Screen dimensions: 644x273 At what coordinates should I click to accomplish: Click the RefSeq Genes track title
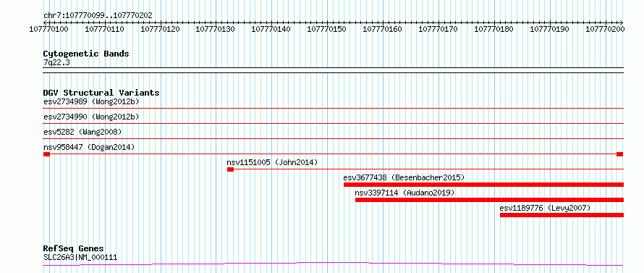coord(74,249)
